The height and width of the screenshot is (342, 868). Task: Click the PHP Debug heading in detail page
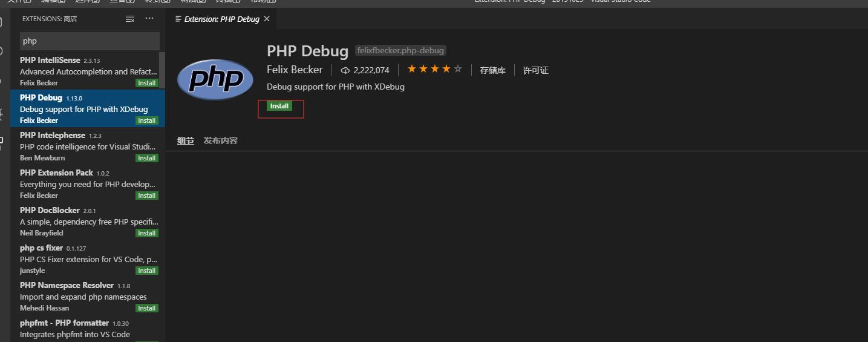(307, 51)
